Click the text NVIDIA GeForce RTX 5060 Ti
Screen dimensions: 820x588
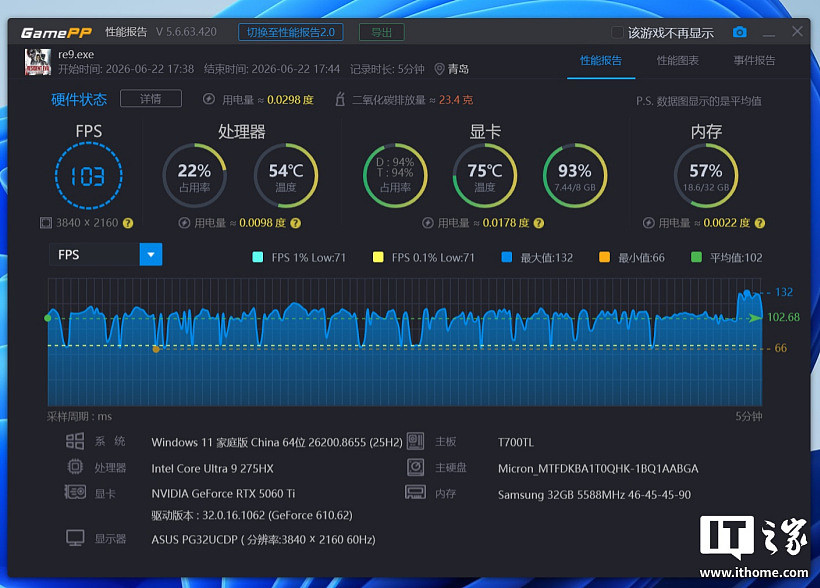pos(223,494)
